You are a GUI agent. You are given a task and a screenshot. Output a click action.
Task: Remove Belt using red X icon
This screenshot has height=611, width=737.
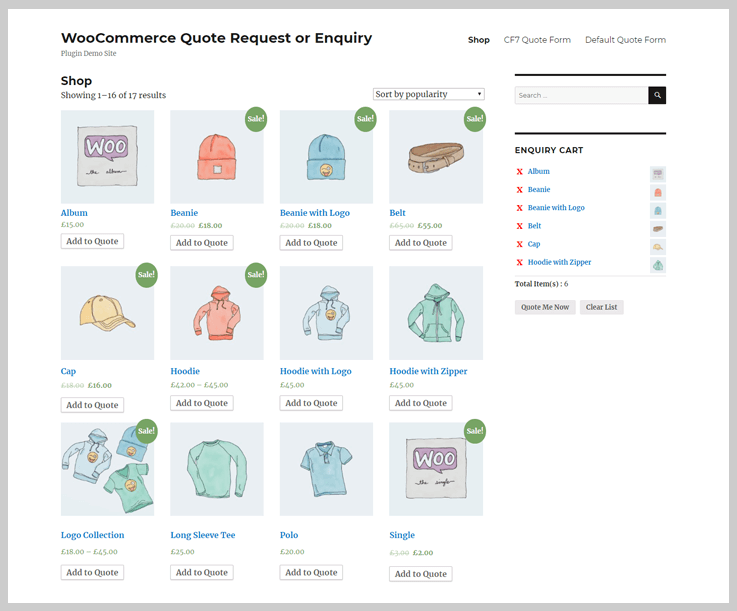tap(519, 226)
